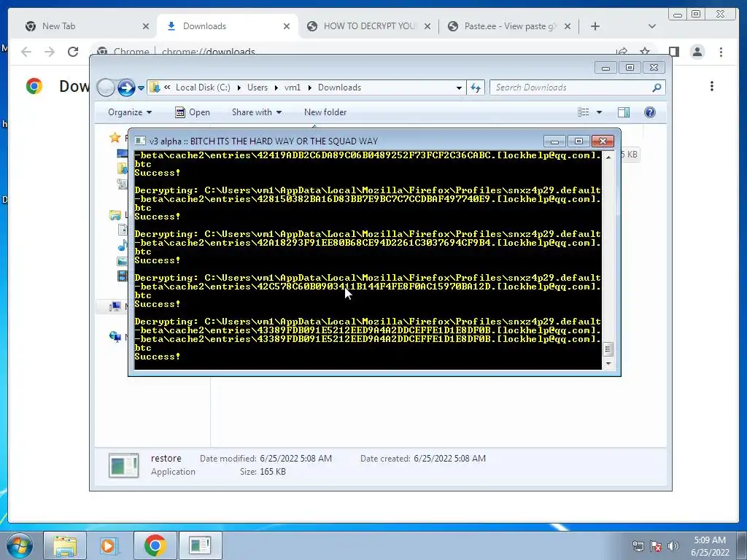Refresh the Explorer folder view
The image size is (747, 560).
click(476, 87)
